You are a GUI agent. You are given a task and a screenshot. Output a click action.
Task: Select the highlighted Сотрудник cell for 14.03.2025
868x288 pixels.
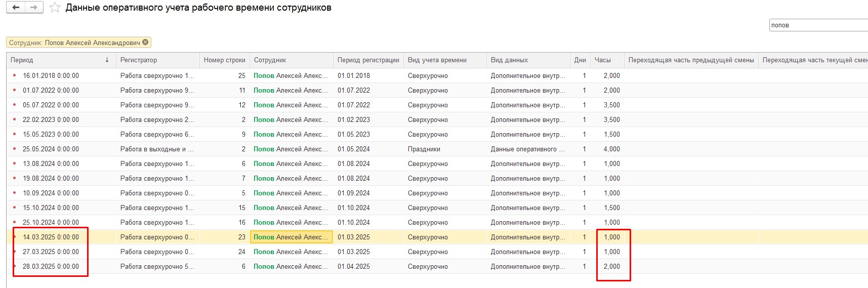[x=291, y=237]
